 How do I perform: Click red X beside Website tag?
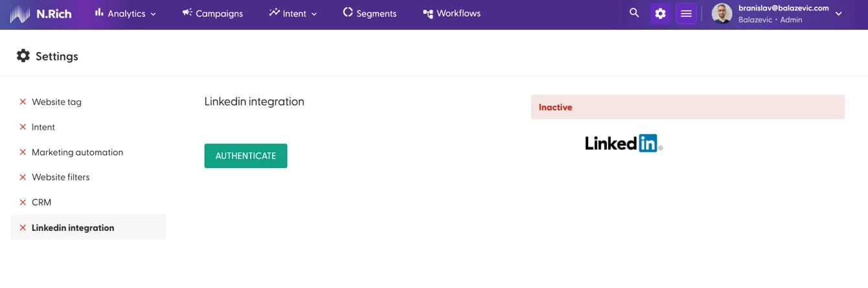(23, 102)
